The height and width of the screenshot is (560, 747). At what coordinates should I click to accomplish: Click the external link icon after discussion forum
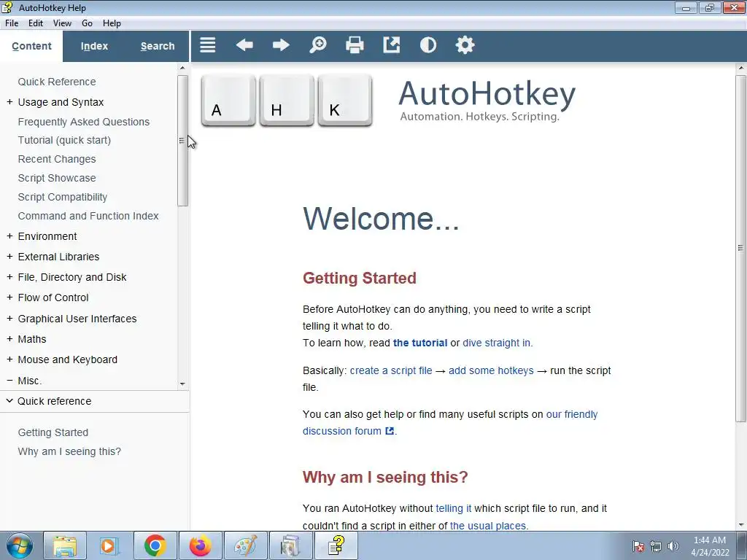pyautogui.click(x=390, y=431)
